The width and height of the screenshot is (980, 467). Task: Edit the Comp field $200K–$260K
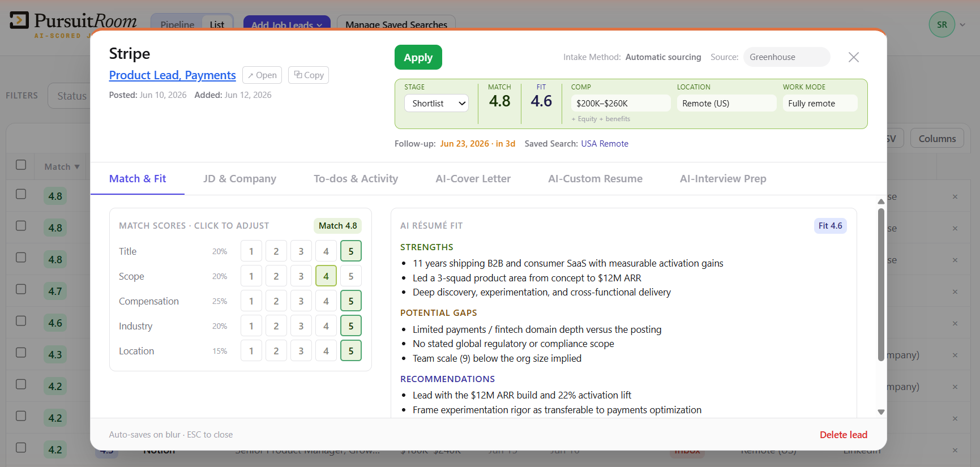click(620, 103)
